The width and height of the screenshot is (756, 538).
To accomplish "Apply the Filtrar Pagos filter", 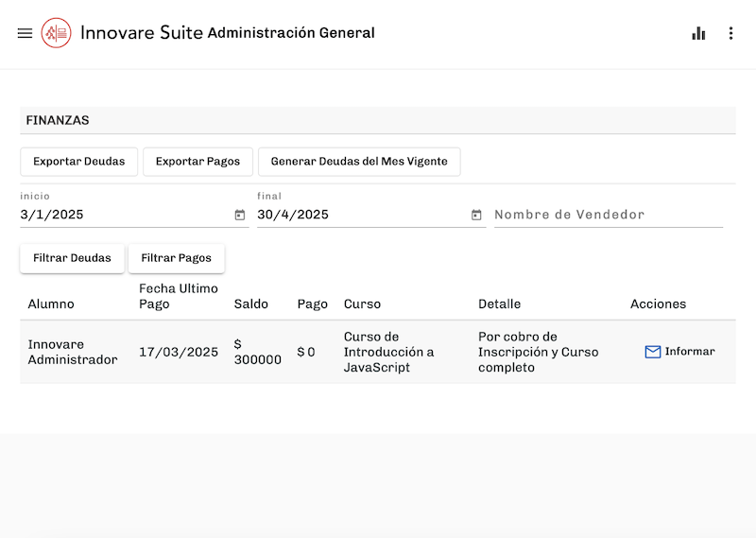I will point(177,258).
